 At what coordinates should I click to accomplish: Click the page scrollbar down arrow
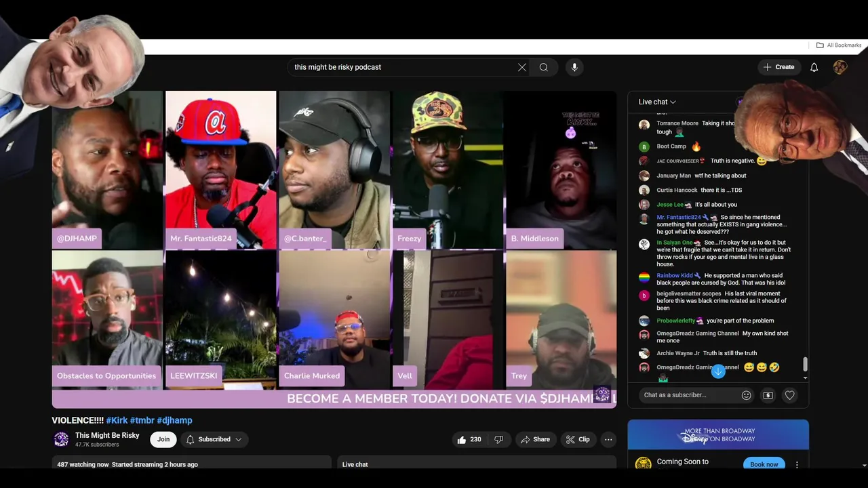[x=863, y=466]
